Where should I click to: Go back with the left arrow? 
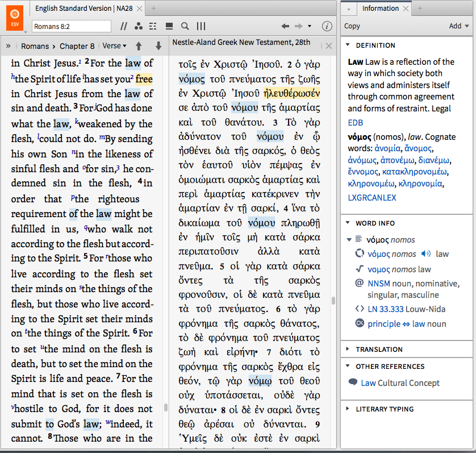pyautogui.click(x=285, y=26)
